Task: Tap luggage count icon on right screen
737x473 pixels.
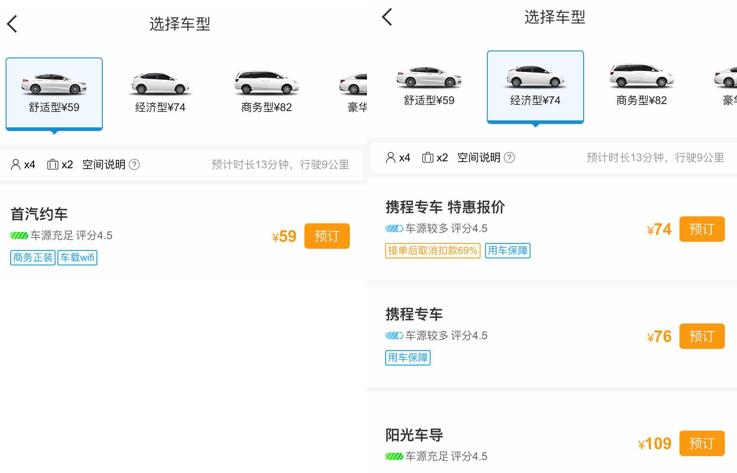Action: pos(427,158)
